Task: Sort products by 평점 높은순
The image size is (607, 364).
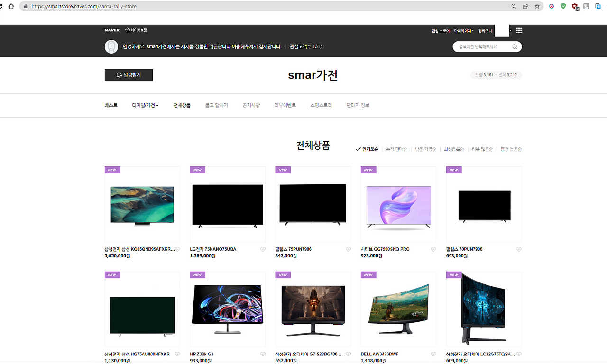Action: (x=511, y=149)
